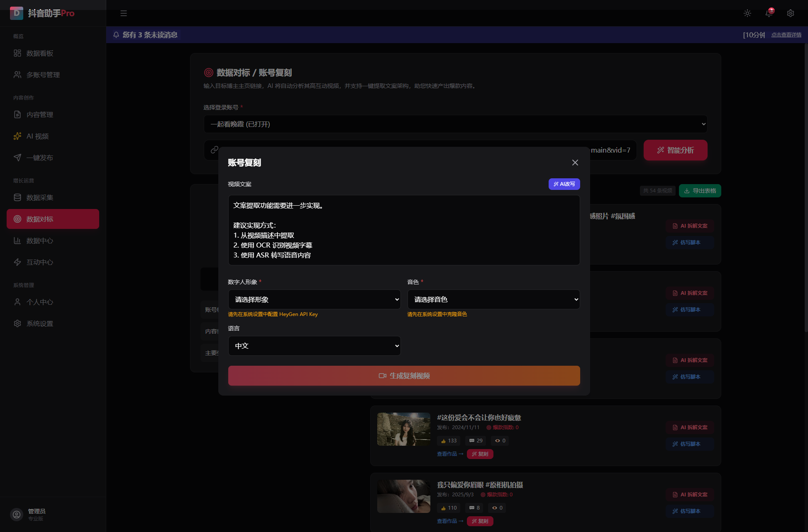Click the notification bell icon
808x532 pixels.
[x=769, y=13]
